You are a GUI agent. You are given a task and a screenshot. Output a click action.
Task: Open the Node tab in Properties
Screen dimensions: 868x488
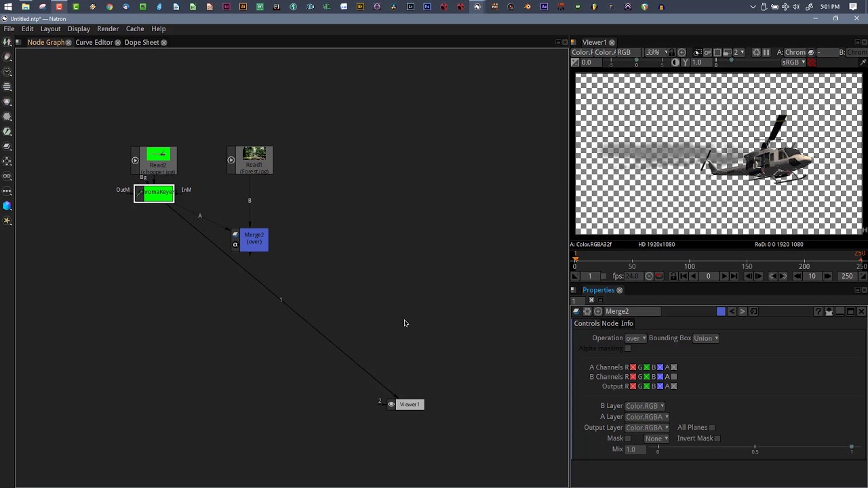(x=611, y=323)
